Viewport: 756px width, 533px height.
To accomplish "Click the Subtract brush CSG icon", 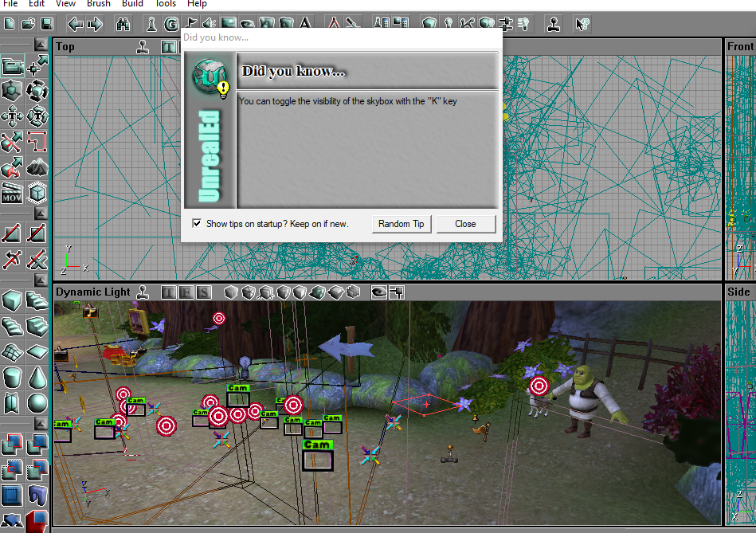I will [37, 445].
